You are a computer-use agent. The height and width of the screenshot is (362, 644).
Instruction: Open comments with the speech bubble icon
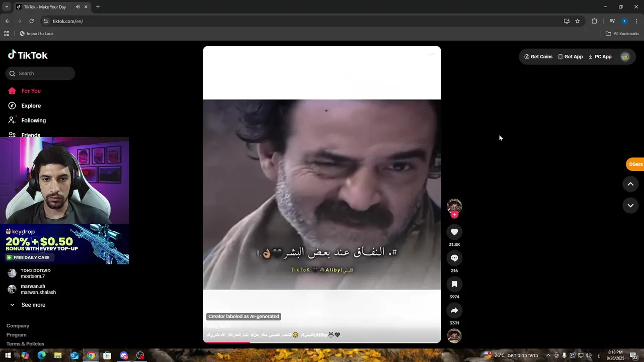(x=454, y=258)
